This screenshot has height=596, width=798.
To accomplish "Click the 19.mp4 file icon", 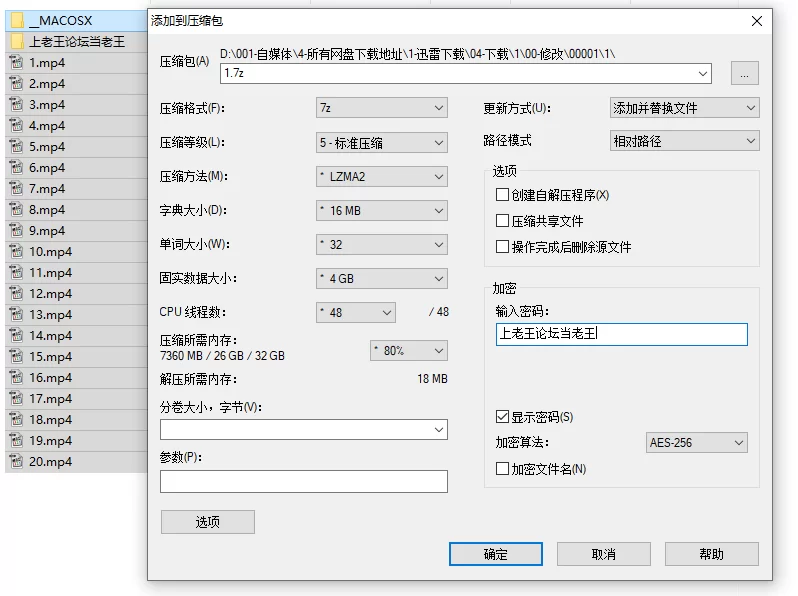I will coord(16,441).
